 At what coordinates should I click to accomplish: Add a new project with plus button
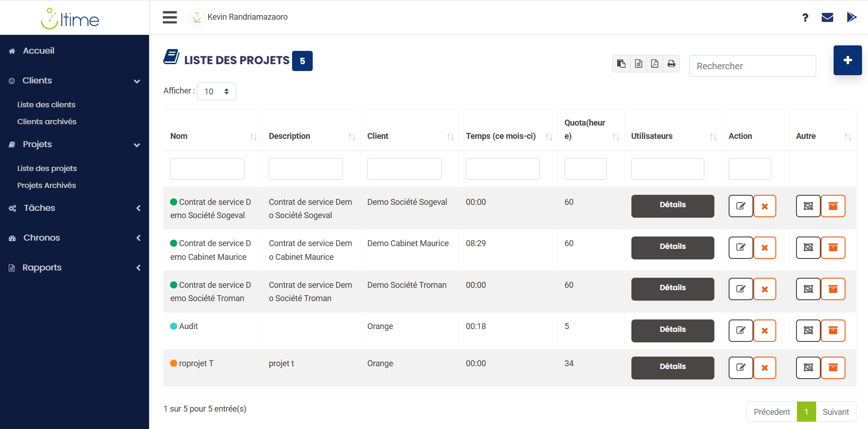tap(847, 60)
